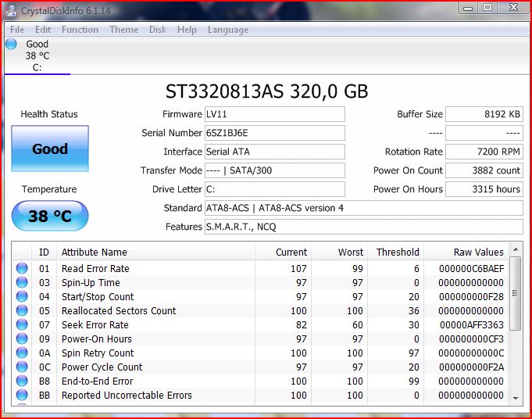Click the Standard field ATA8-ACS
Screen dimensions: 532x419
(x=364, y=208)
